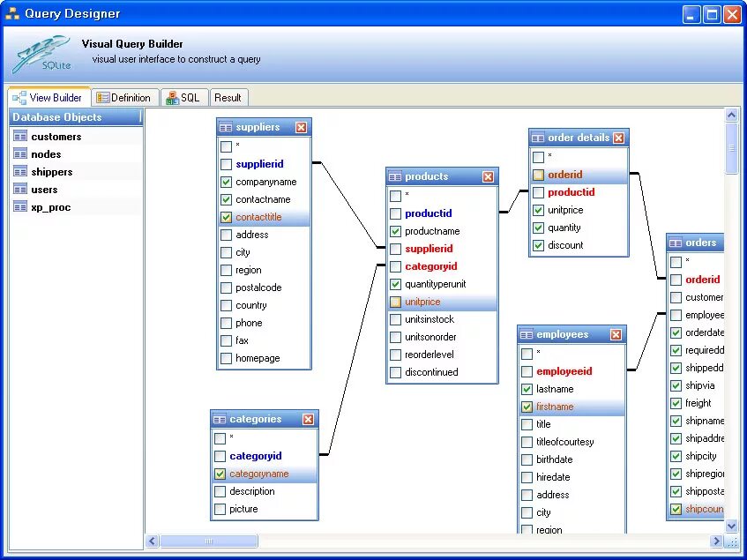The height and width of the screenshot is (560, 747).
Task: Click the Database Objects panel header
Action: tap(76, 117)
